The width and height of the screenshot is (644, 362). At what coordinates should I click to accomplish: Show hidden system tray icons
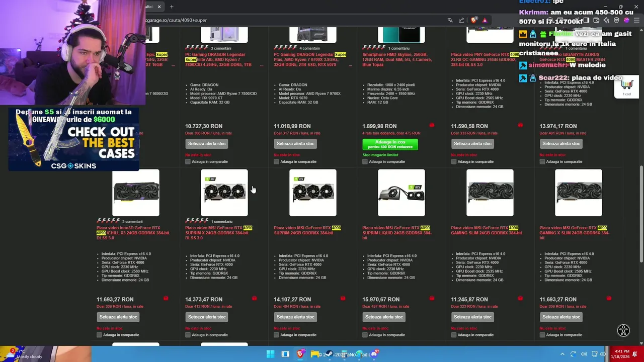click(x=562, y=354)
